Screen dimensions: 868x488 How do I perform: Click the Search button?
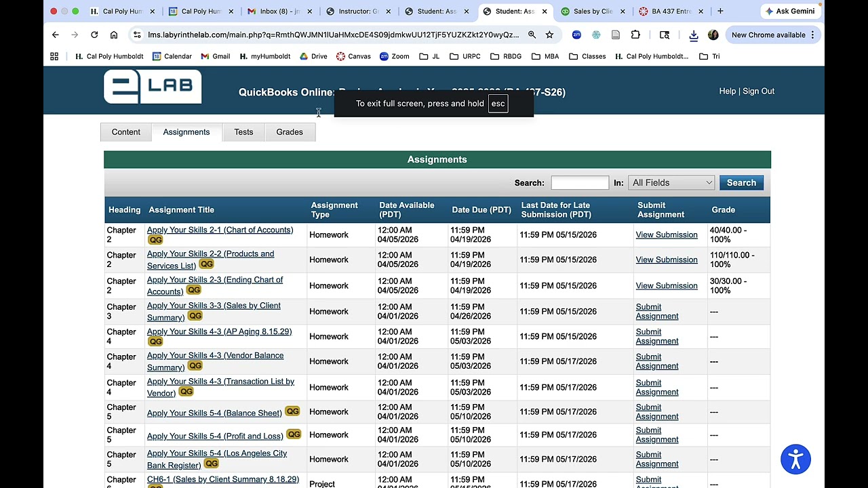pyautogui.click(x=741, y=182)
